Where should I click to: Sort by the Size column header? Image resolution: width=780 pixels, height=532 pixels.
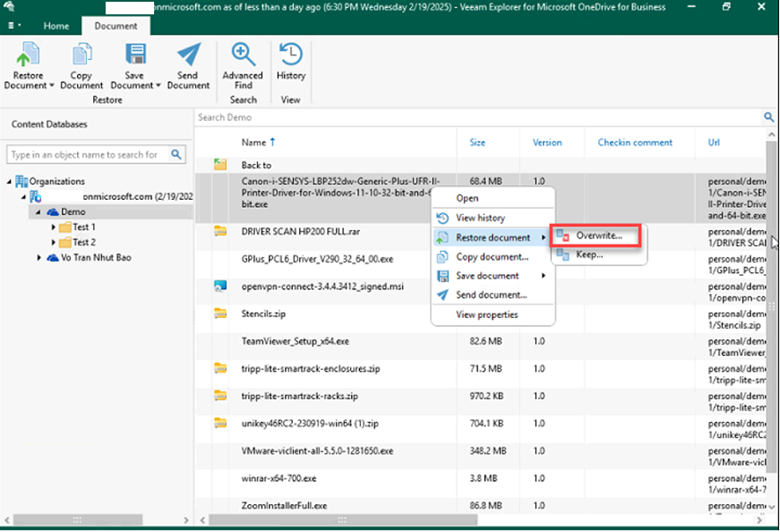(x=478, y=142)
